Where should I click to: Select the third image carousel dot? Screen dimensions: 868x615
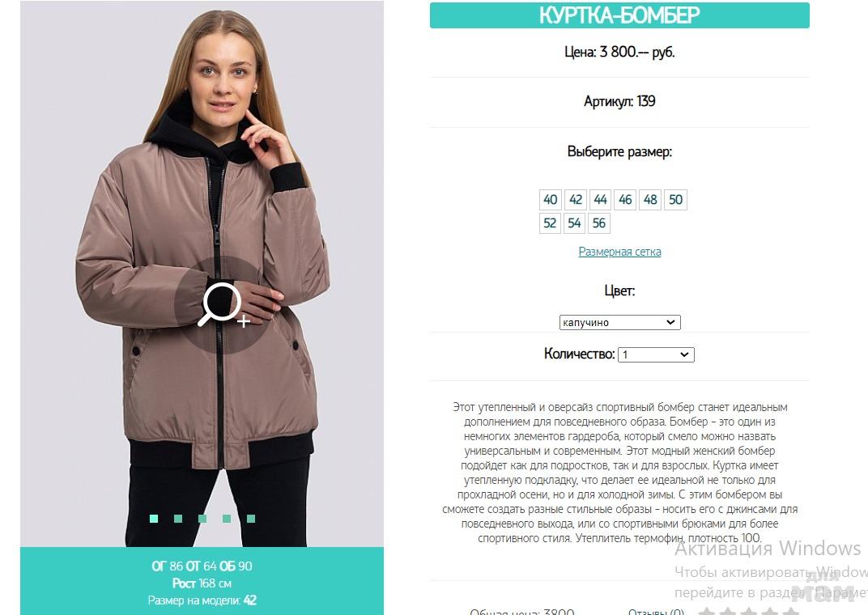click(x=202, y=518)
